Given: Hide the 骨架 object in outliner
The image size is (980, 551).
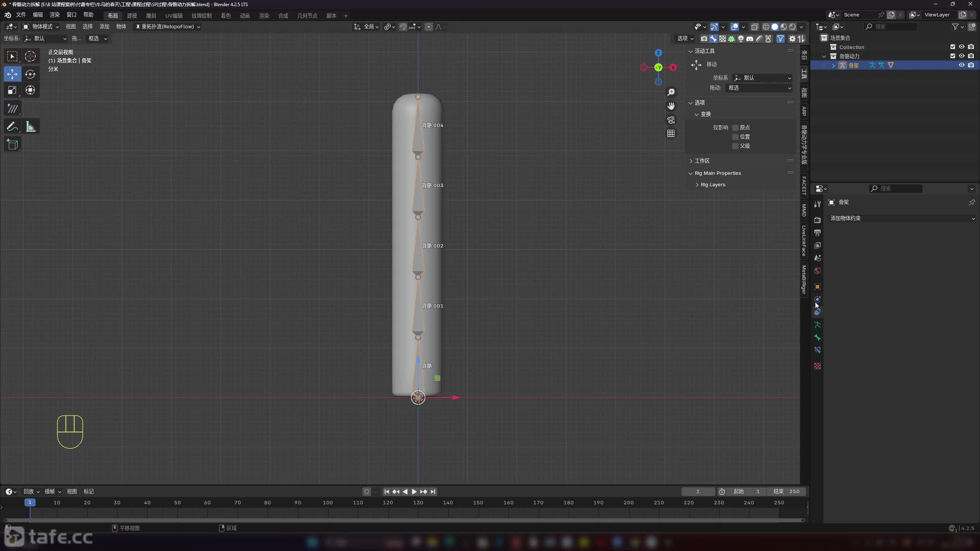Looking at the screenshot, I should (961, 65).
